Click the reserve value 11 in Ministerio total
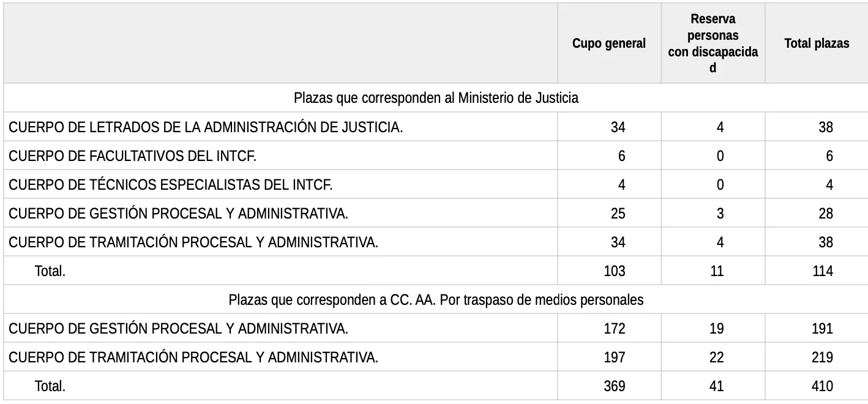Viewport: 868px width, 404px height. (717, 271)
